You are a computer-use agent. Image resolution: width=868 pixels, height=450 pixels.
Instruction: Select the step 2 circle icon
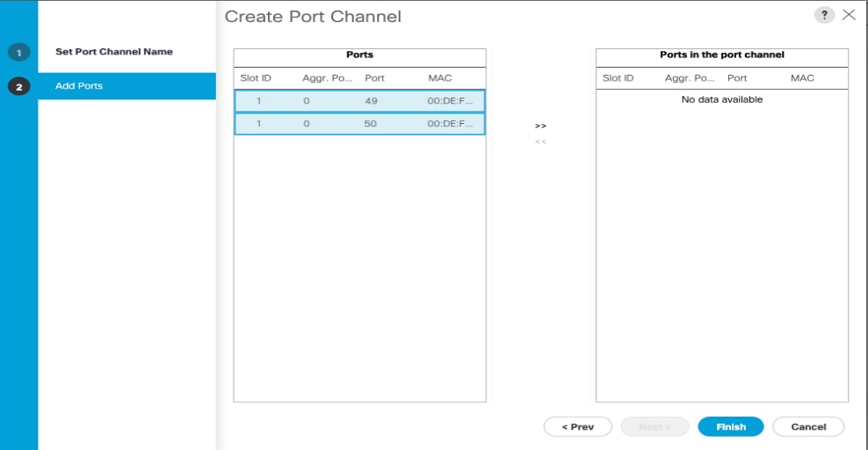pyautogui.click(x=18, y=86)
